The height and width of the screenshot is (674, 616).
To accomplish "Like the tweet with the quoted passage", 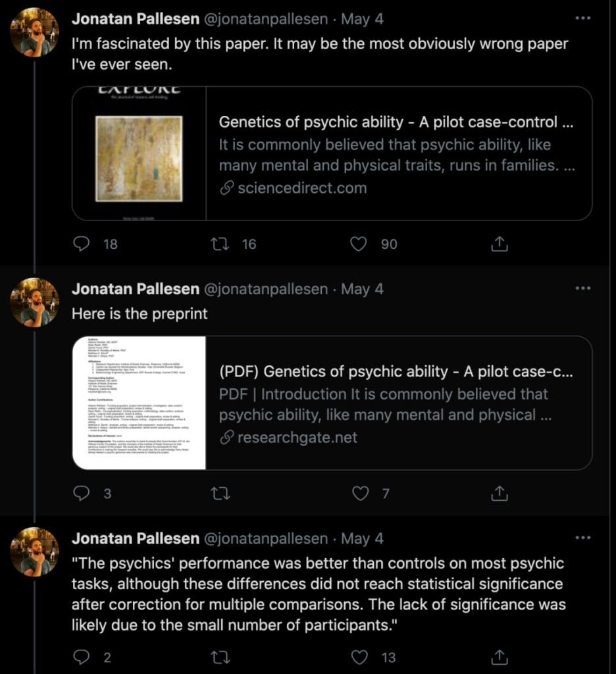I will [358, 656].
